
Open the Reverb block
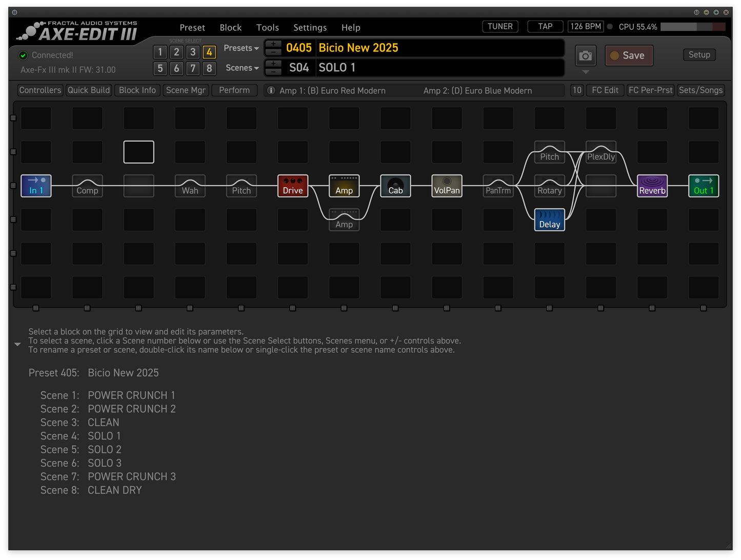[652, 186]
